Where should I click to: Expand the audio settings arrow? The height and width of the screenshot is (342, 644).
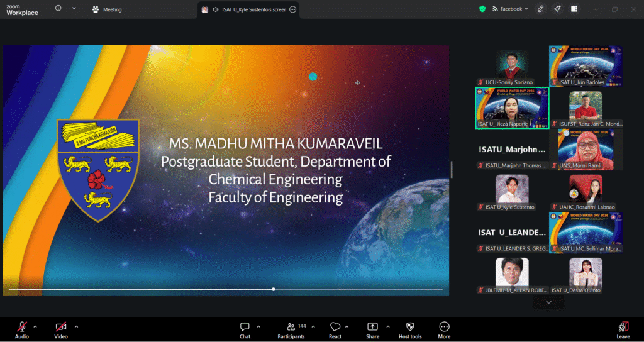point(35,326)
